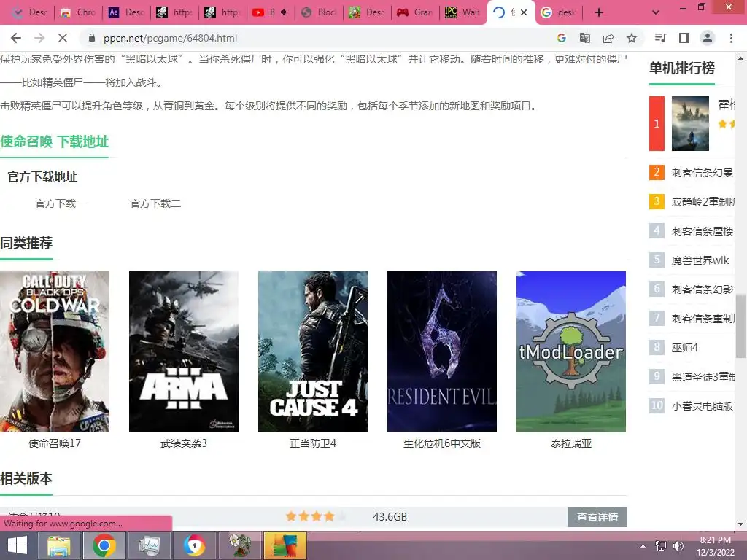Click the 查看详情 button
The height and width of the screenshot is (560, 747).
point(597,517)
